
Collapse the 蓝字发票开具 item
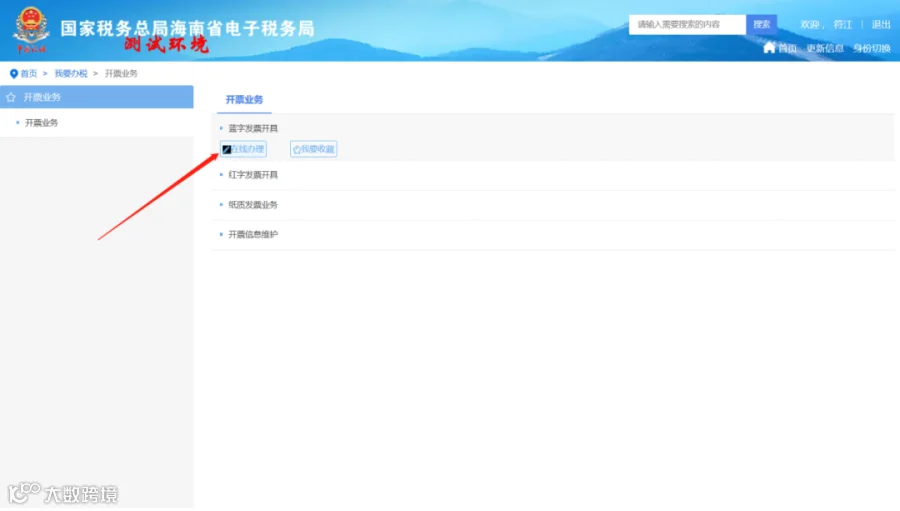(253, 128)
